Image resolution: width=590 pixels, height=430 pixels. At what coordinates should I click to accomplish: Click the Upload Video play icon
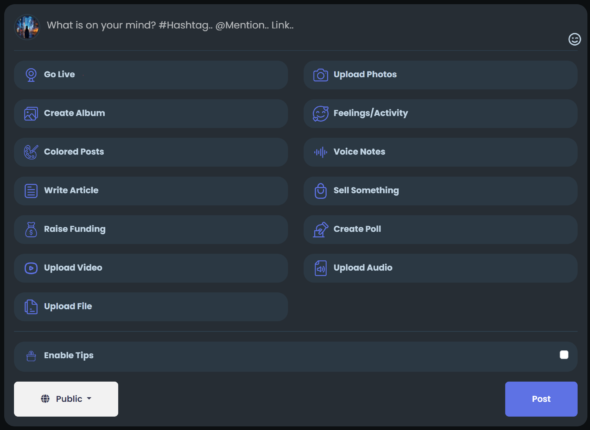point(31,268)
